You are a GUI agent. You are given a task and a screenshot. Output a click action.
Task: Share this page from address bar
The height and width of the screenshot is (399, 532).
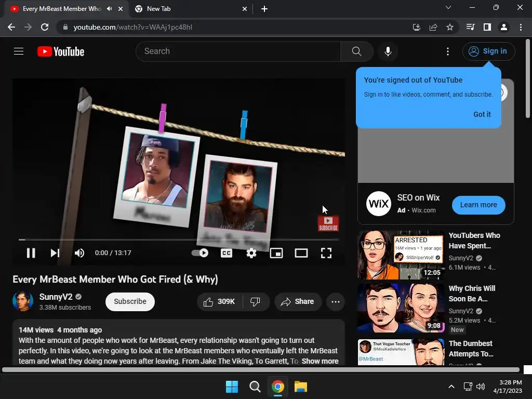point(433,27)
